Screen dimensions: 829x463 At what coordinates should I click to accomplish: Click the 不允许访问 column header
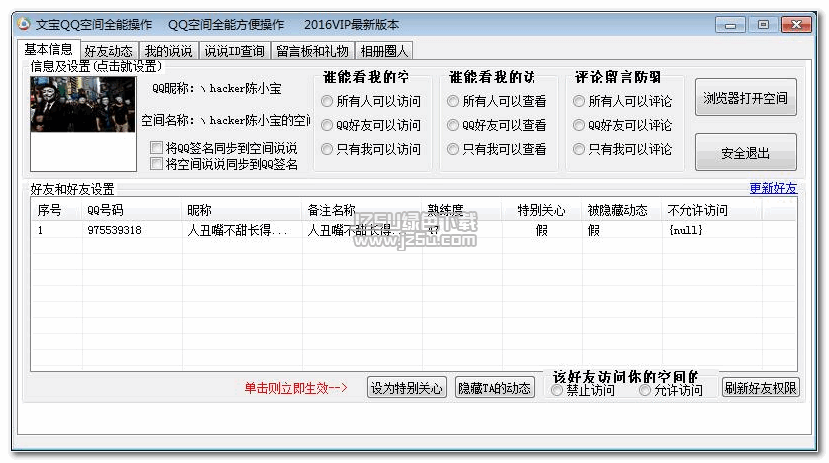click(712, 210)
